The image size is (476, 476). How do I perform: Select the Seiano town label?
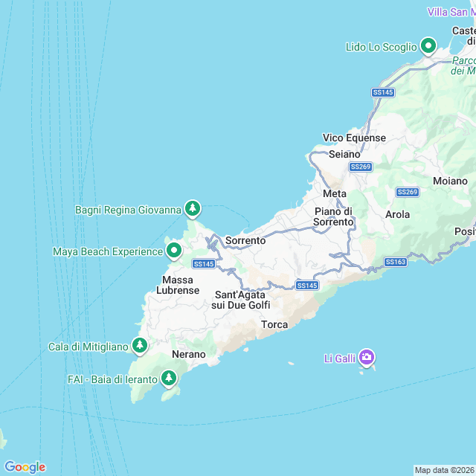344,154
